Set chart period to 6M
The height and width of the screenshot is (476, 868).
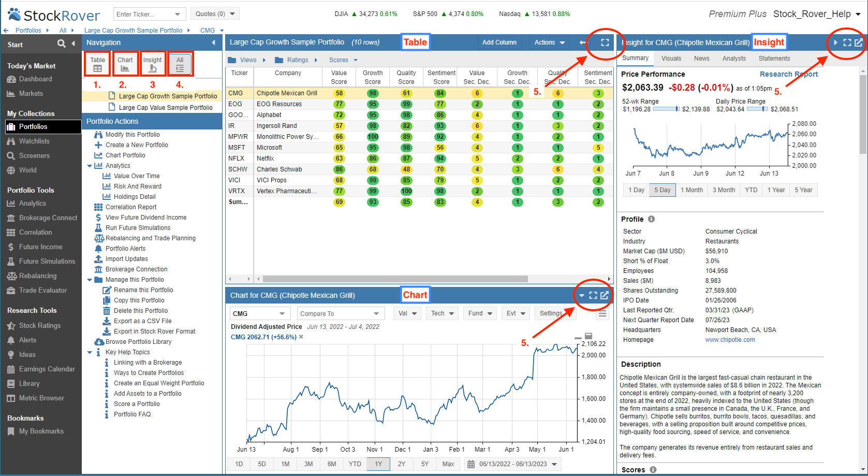332,464
